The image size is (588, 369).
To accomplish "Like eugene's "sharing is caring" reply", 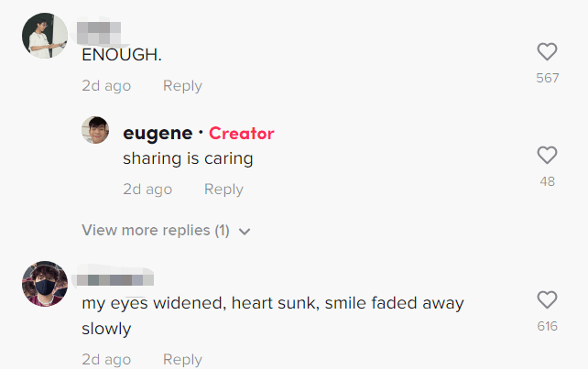I will point(547,155).
